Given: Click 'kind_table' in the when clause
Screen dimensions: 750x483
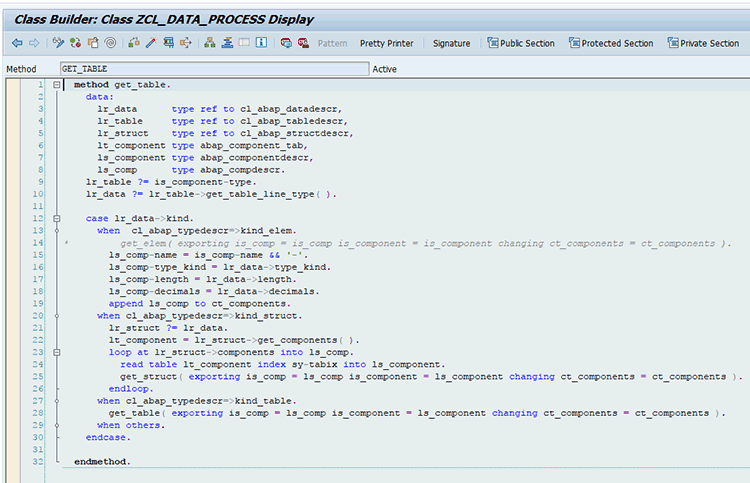Looking at the screenshot, I should point(265,401).
